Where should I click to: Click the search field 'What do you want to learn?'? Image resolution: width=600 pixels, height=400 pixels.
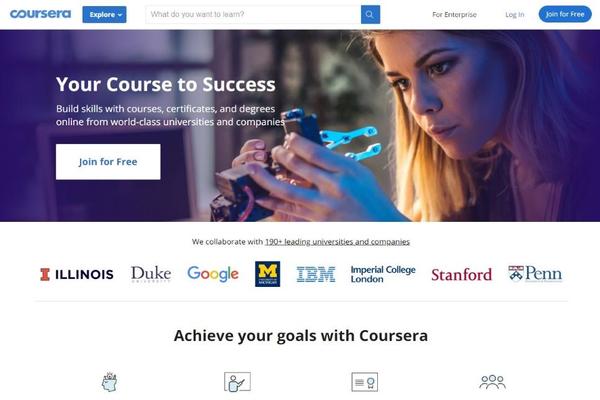(x=253, y=15)
